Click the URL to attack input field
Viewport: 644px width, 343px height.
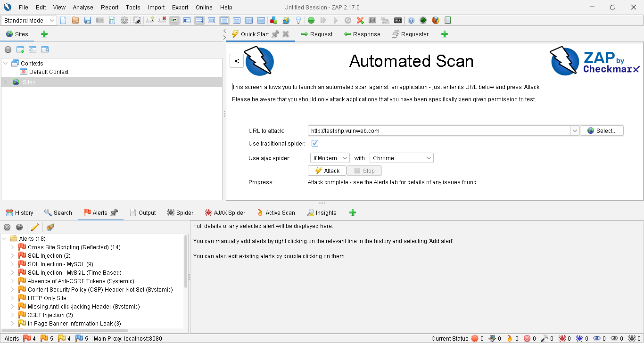(x=438, y=131)
